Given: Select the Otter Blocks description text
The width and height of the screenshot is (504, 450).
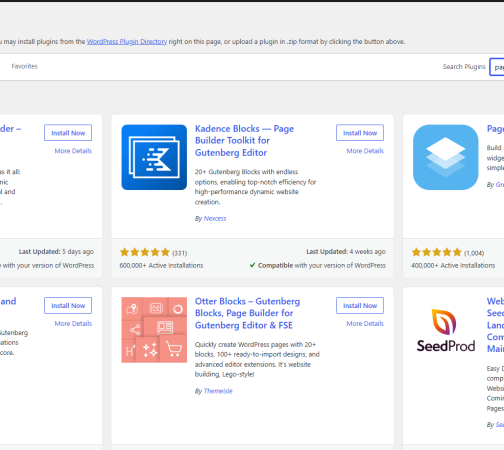Looking at the screenshot, I should [x=257, y=359].
